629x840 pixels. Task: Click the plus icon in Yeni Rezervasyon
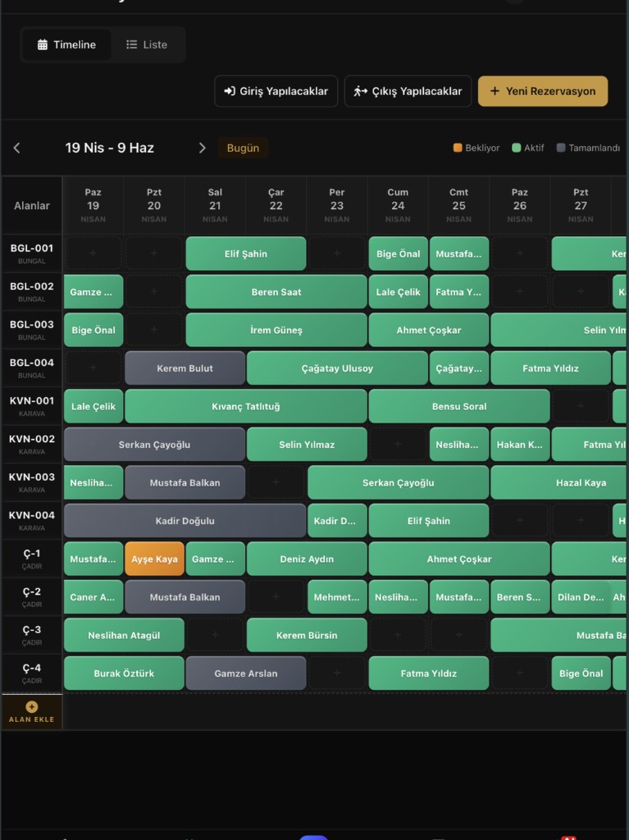(495, 91)
